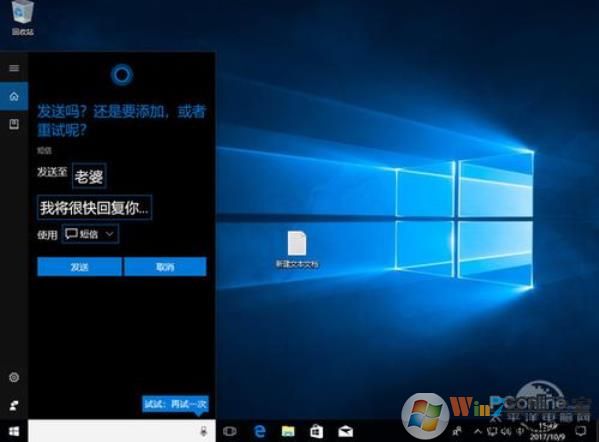Select the new text document on desktop
Image resolution: width=599 pixels, height=442 pixels.
click(x=297, y=249)
